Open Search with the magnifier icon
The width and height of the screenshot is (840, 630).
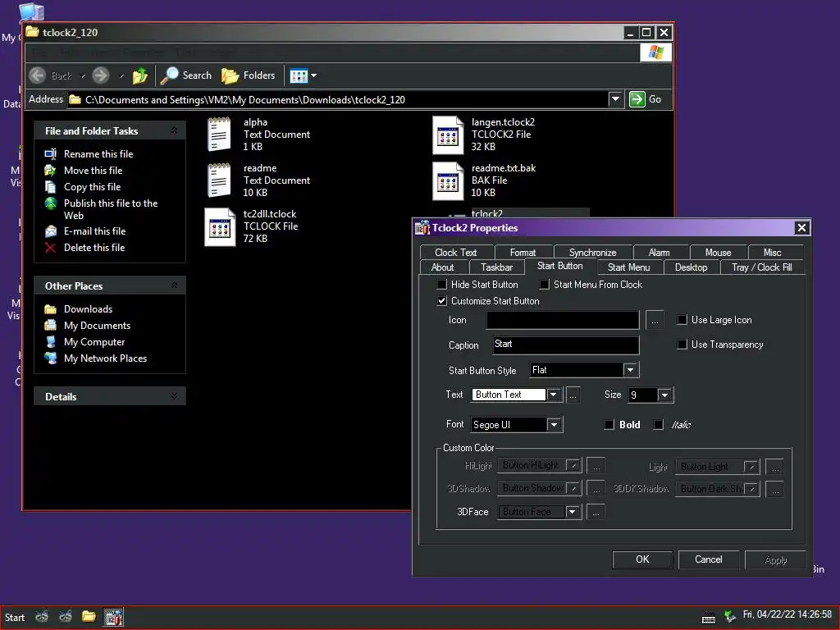pos(169,75)
